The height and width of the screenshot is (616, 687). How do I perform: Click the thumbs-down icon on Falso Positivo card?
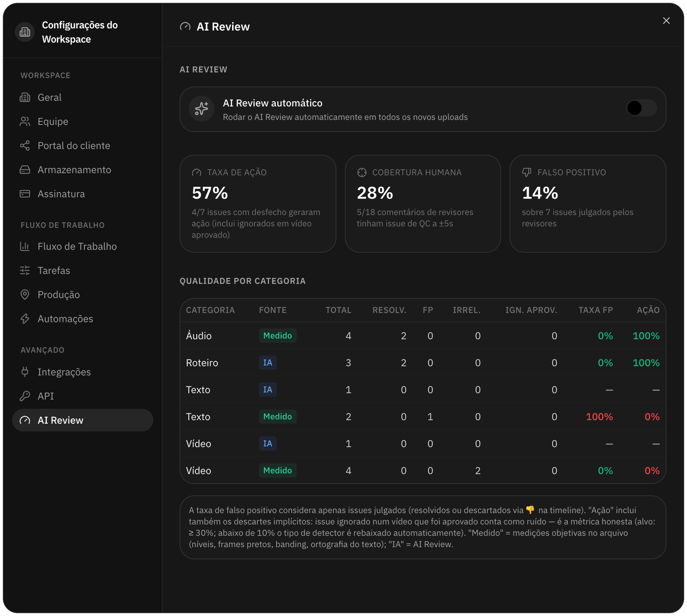pos(527,172)
